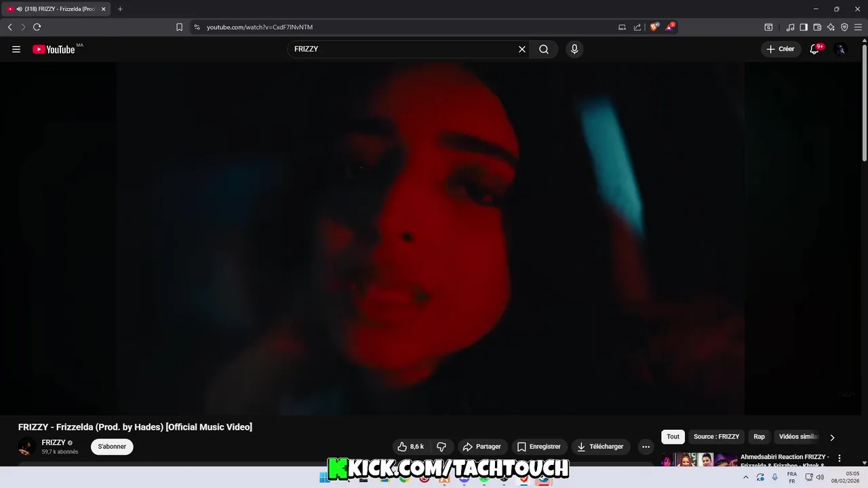Screen dimensions: 868x488
Task: Open the YouTube guide hamburger menu
Action: click(x=16, y=49)
